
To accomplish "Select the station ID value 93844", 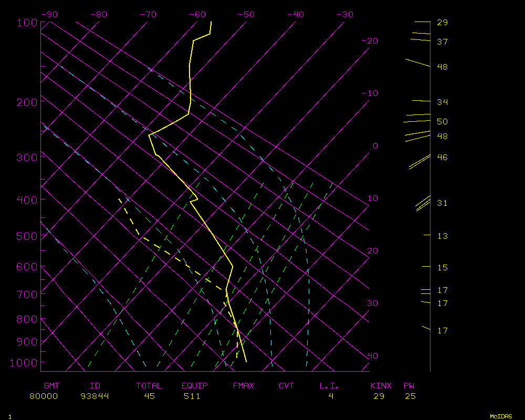I will click(x=95, y=396).
